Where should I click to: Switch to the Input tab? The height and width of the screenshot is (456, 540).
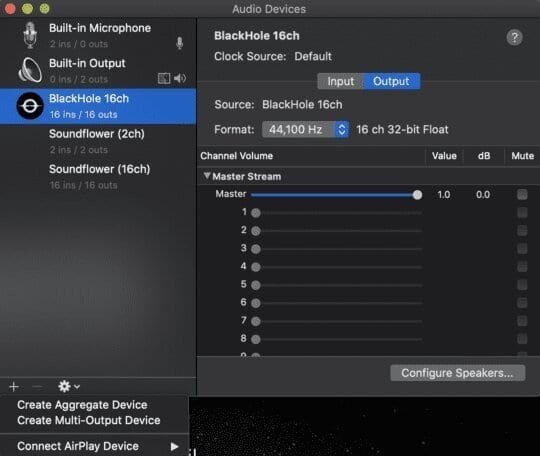click(x=340, y=81)
